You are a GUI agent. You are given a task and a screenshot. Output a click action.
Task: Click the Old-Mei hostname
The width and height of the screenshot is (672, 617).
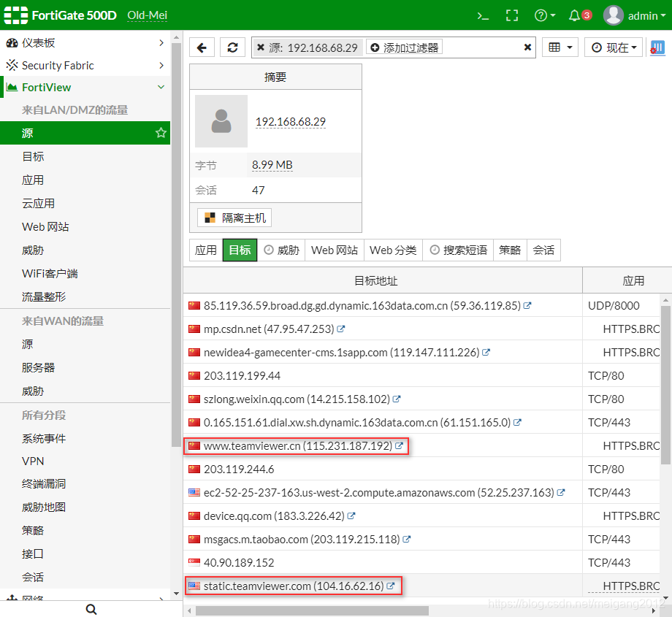(x=147, y=15)
